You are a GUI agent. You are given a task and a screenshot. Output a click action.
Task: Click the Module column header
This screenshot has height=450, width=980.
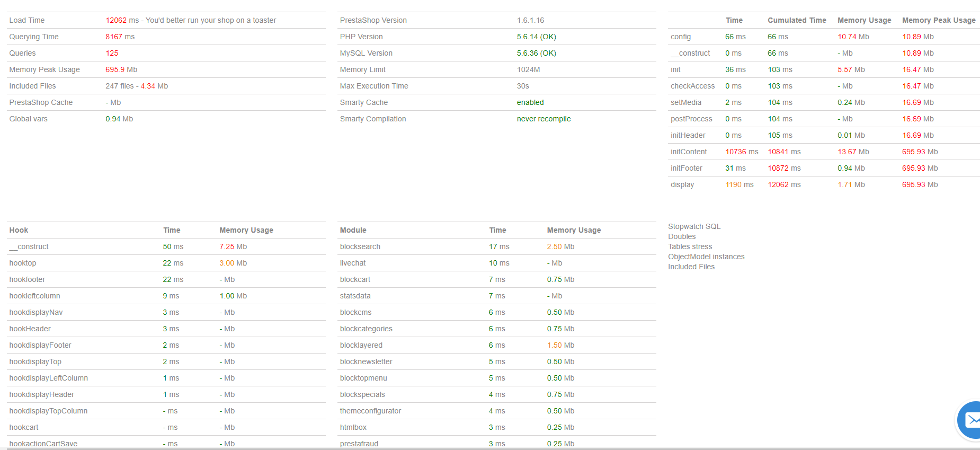coord(353,230)
